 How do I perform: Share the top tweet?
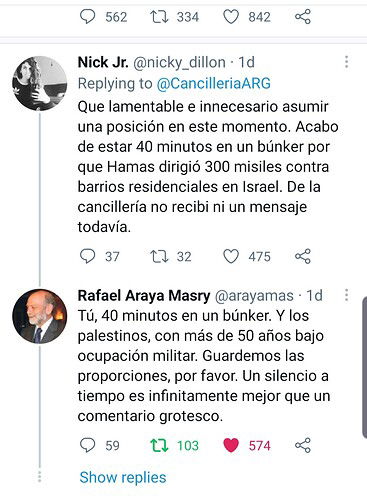(303, 17)
